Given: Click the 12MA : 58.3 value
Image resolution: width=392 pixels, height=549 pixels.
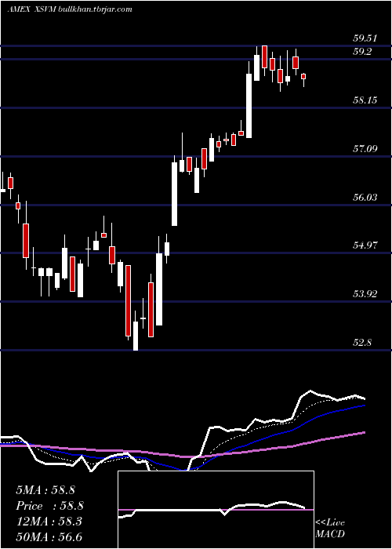Looking at the screenshot, I should pyautogui.click(x=49, y=522).
